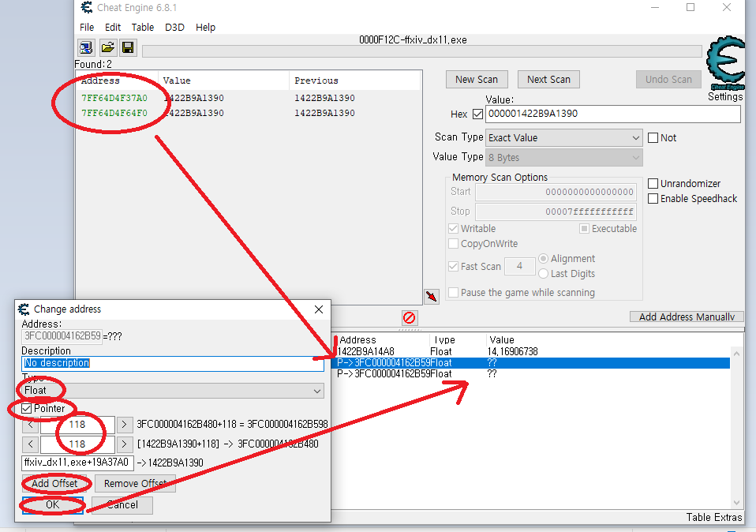Click the red arrow copy-to-list icon
The width and height of the screenshot is (756, 532).
tap(431, 294)
